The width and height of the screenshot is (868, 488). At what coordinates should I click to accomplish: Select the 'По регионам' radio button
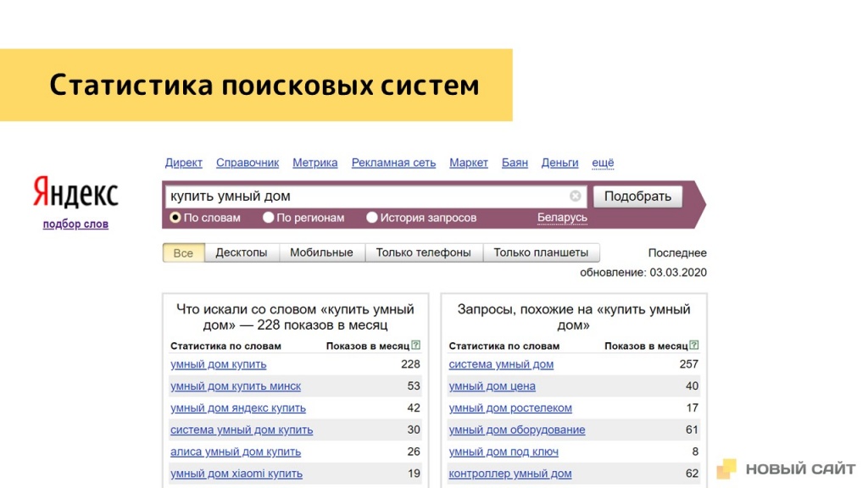click(268, 217)
